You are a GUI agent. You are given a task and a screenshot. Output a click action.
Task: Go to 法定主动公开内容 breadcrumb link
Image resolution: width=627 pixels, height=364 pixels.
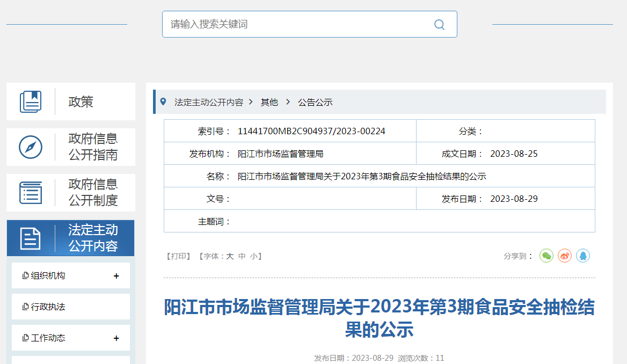[209, 103]
